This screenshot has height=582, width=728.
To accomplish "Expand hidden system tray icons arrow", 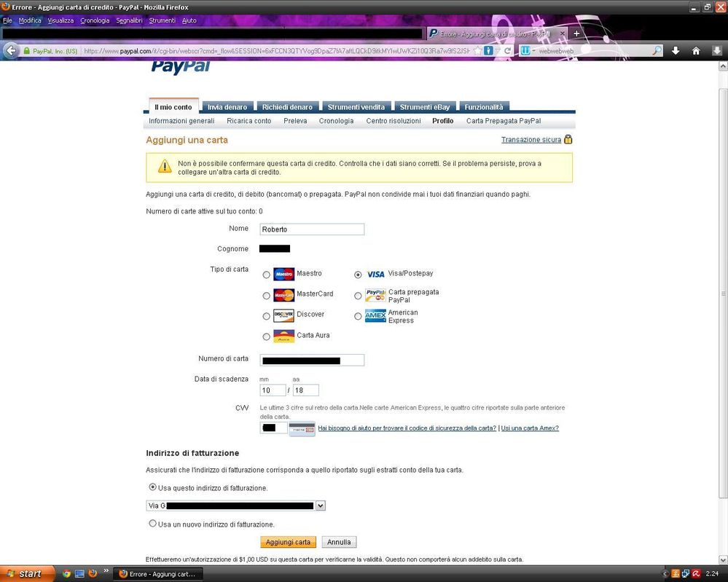I will click(665, 574).
